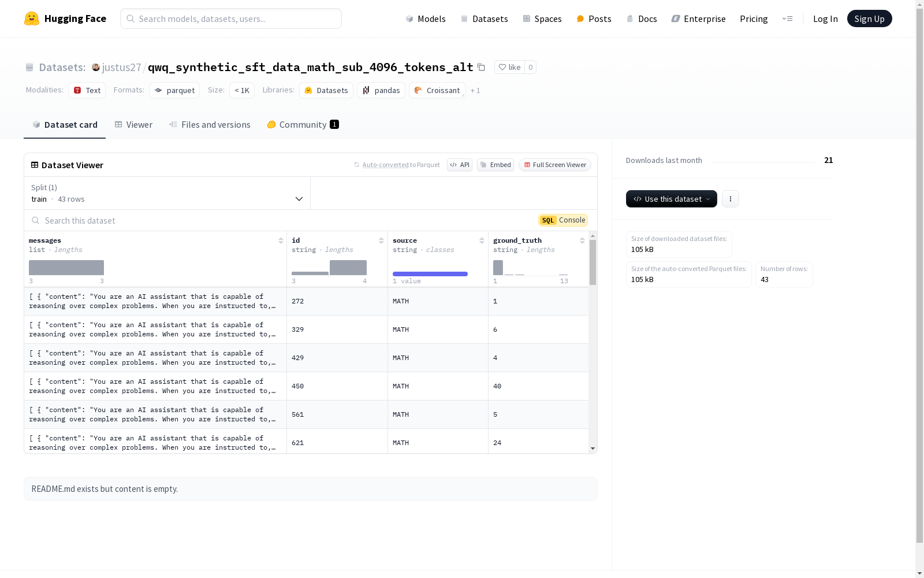This screenshot has width=924, height=578.
Task: Click the ground_truth lengths histogram
Action: (531, 268)
